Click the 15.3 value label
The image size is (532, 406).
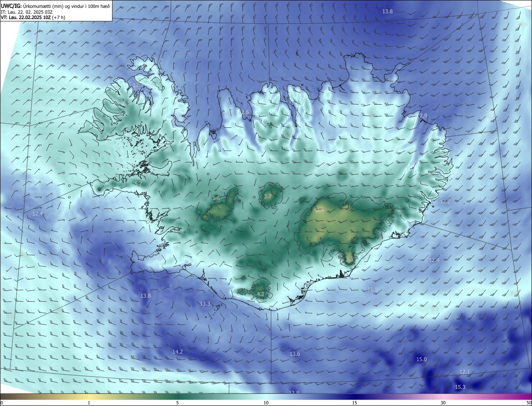pyautogui.click(x=460, y=387)
